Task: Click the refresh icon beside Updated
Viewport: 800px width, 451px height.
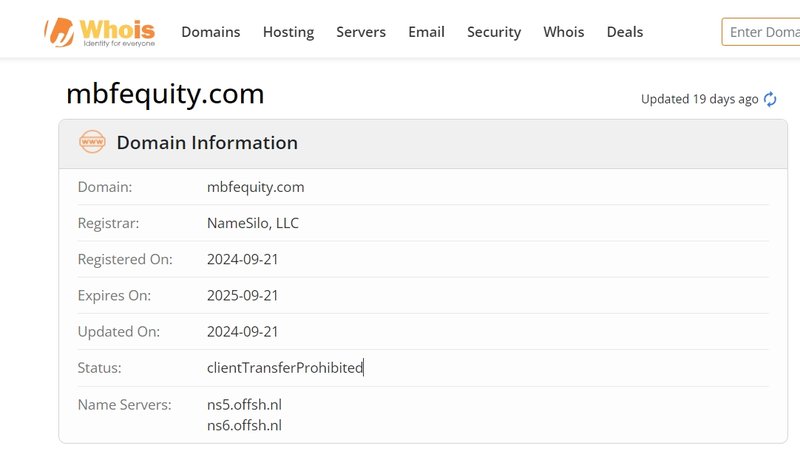Action: (x=770, y=99)
